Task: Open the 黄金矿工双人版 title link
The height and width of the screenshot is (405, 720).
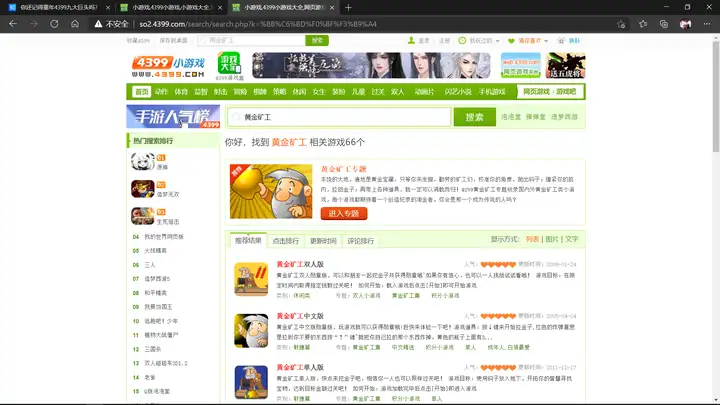Action: click(300, 264)
